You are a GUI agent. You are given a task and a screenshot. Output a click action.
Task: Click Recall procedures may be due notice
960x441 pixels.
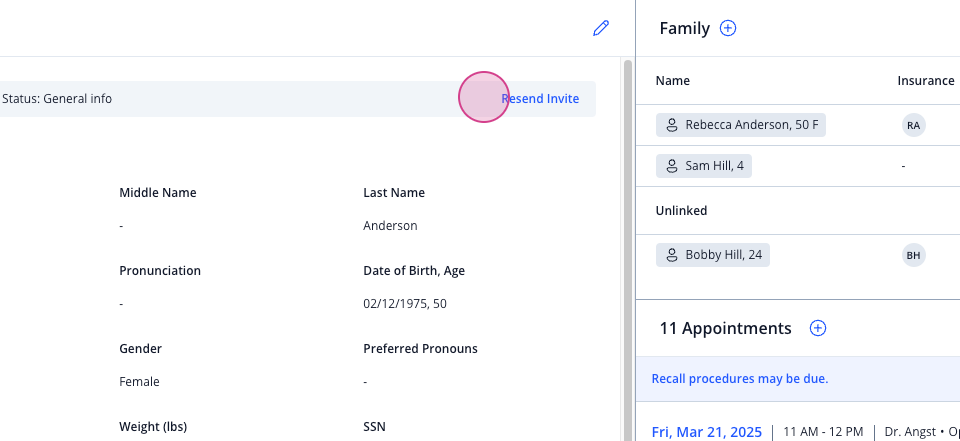[x=740, y=379]
